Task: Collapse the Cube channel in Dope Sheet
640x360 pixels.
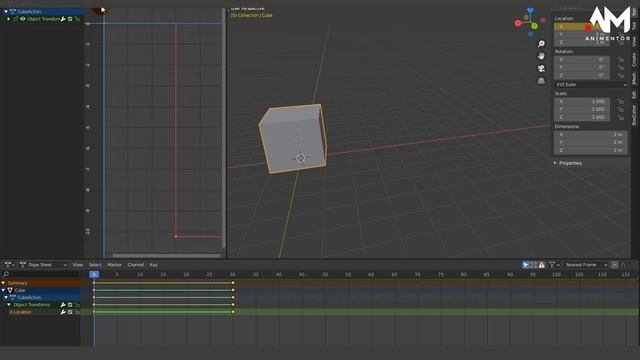Action: [x=4, y=290]
